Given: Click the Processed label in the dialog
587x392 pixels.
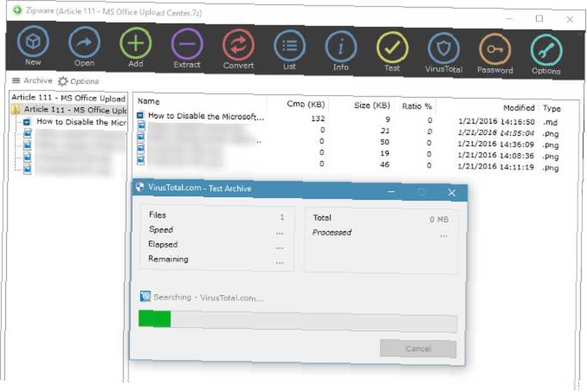Looking at the screenshot, I should [332, 232].
